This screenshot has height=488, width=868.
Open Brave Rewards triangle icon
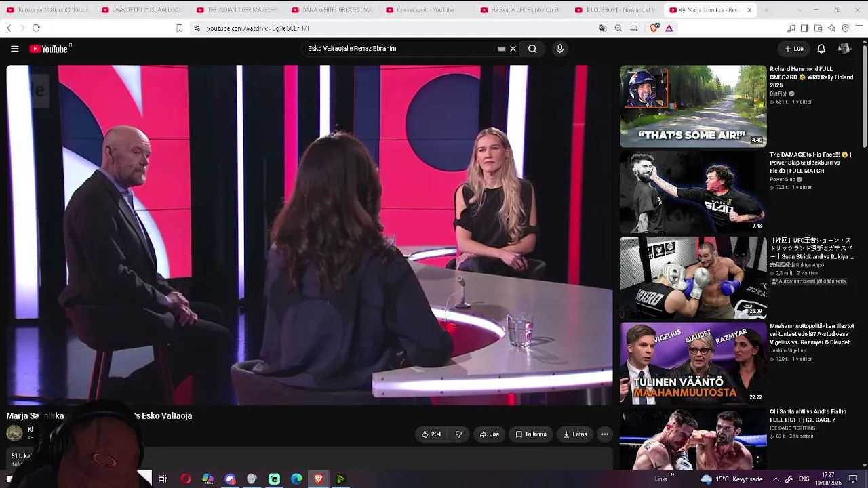669,28
